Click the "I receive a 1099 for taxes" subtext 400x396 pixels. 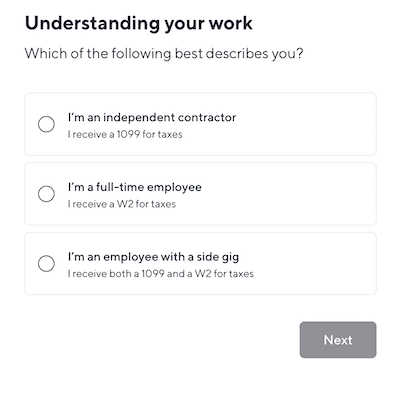coord(125,135)
